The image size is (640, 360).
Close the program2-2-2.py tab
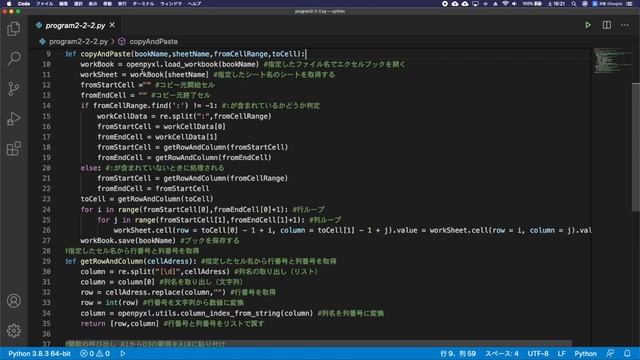[112, 25]
